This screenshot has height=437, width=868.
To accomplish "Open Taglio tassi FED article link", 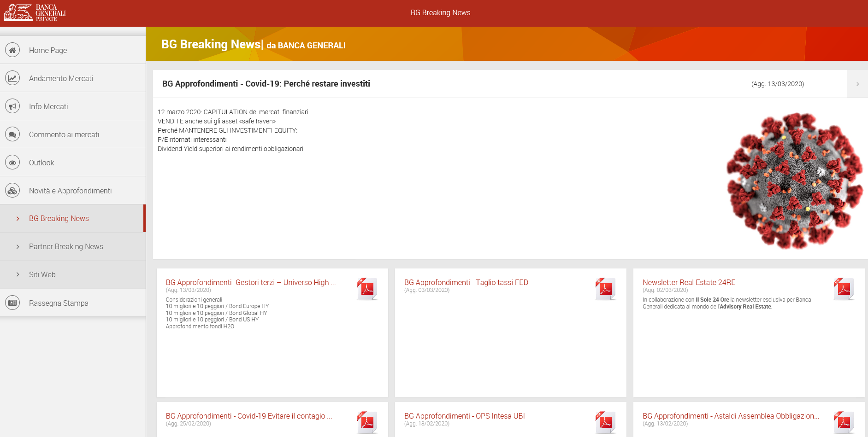I will click(466, 282).
